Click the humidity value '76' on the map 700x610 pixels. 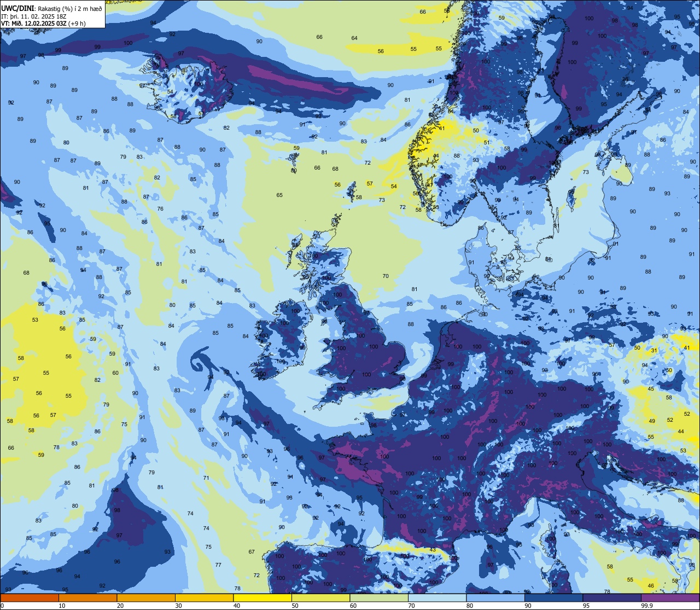(160, 209)
